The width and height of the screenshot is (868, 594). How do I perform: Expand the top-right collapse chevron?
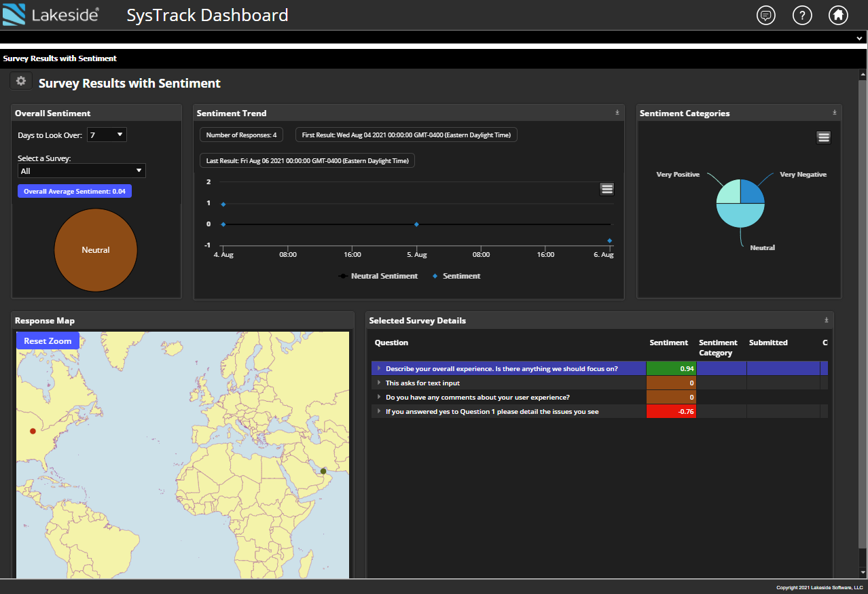[x=859, y=39]
